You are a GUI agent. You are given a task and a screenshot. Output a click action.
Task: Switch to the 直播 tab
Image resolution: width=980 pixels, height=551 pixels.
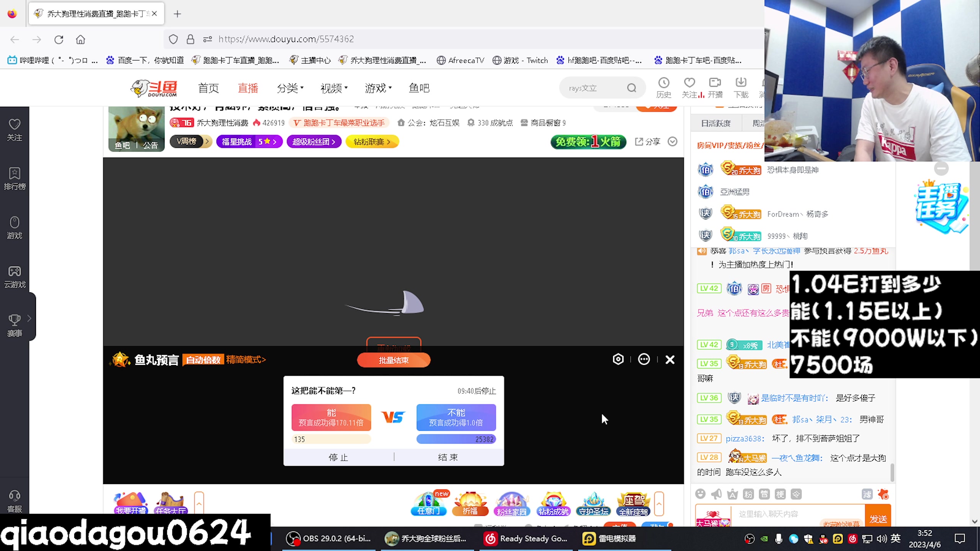tap(248, 88)
